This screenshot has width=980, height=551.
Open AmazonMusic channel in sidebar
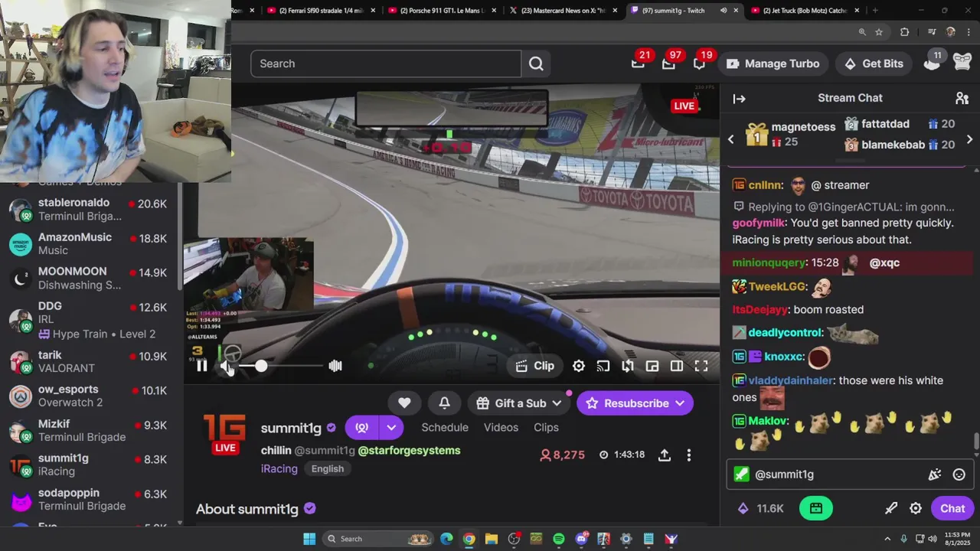pyautogui.click(x=91, y=243)
